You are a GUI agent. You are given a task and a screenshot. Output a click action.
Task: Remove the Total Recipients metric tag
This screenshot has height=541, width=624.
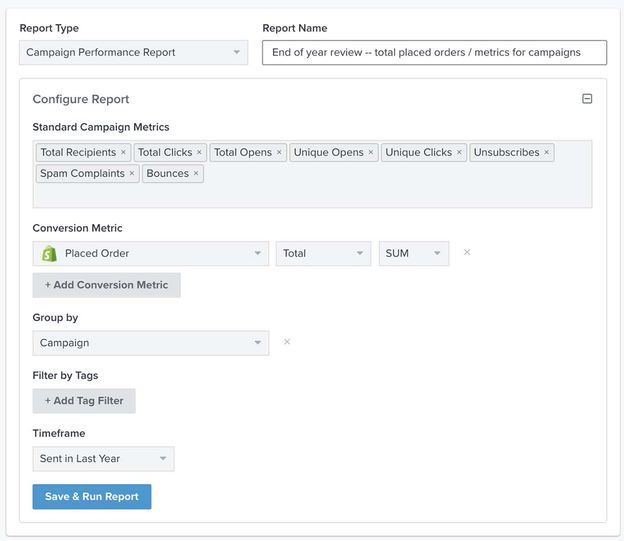tap(123, 152)
